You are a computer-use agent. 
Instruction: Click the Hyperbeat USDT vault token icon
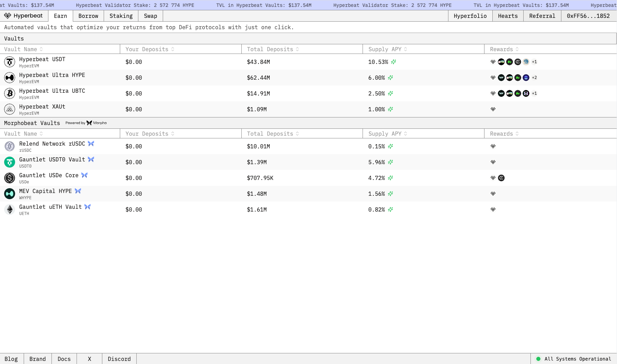click(10, 62)
